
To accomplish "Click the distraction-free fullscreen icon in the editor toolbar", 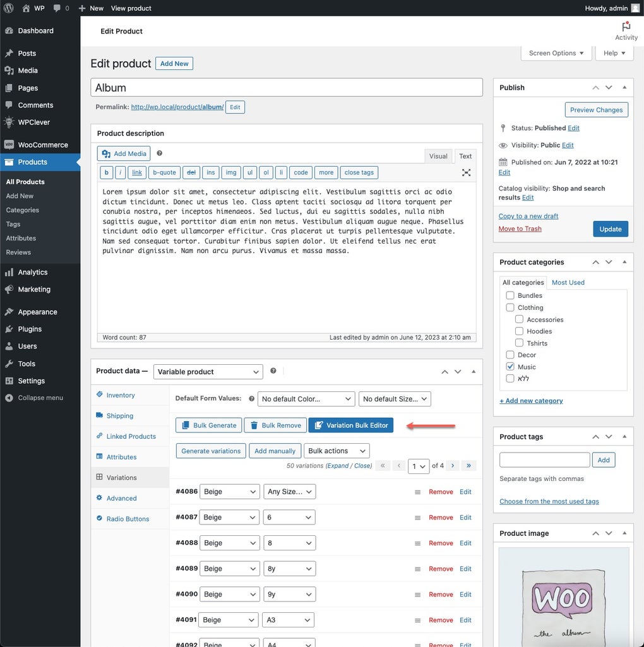I will (466, 172).
